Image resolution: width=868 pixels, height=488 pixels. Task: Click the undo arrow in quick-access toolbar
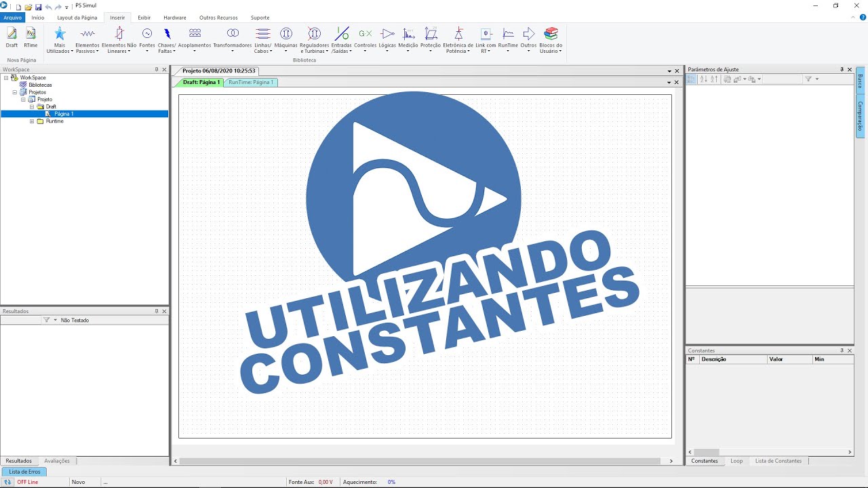click(48, 6)
